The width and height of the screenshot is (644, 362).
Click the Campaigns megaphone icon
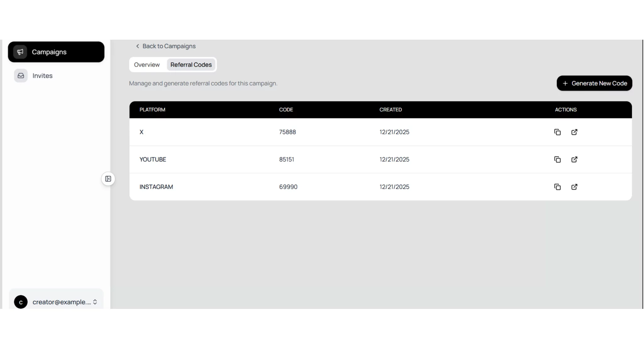click(x=20, y=52)
